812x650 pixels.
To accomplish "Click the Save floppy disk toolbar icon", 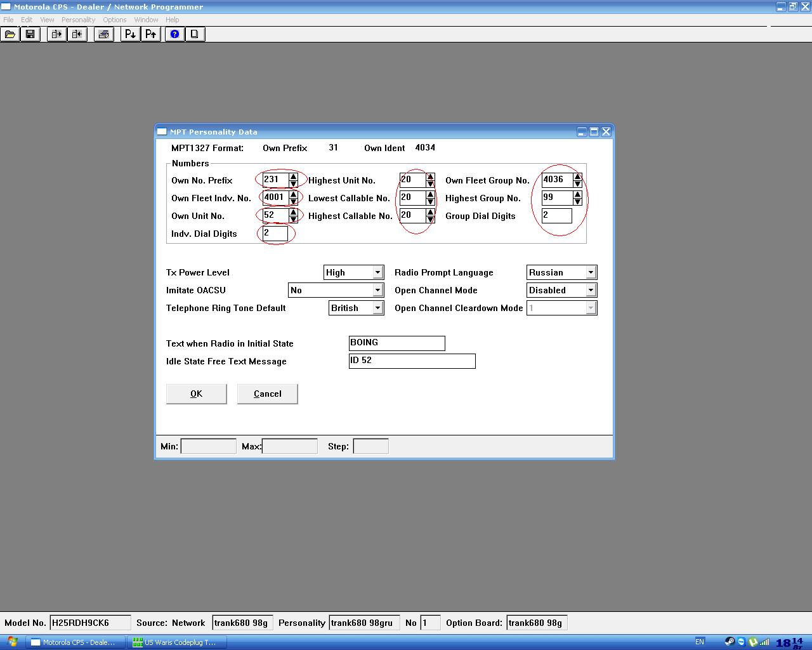I will click(x=30, y=34).
